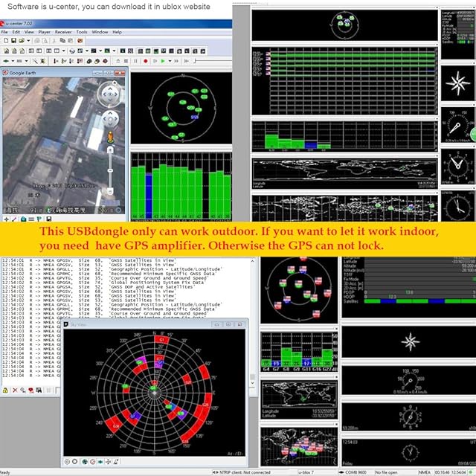
Task: Toggle the packet console lock icon
Action: click(x=5, y=390)
